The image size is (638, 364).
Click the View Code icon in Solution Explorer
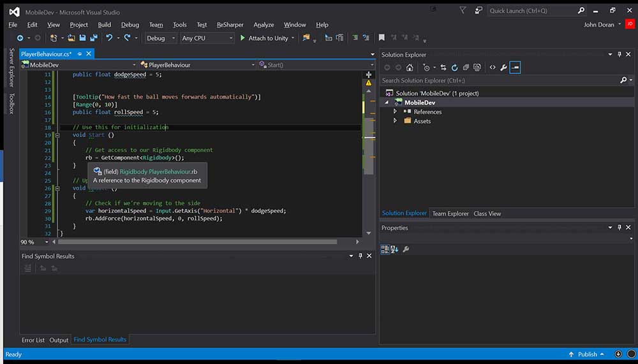click(493, 68)
